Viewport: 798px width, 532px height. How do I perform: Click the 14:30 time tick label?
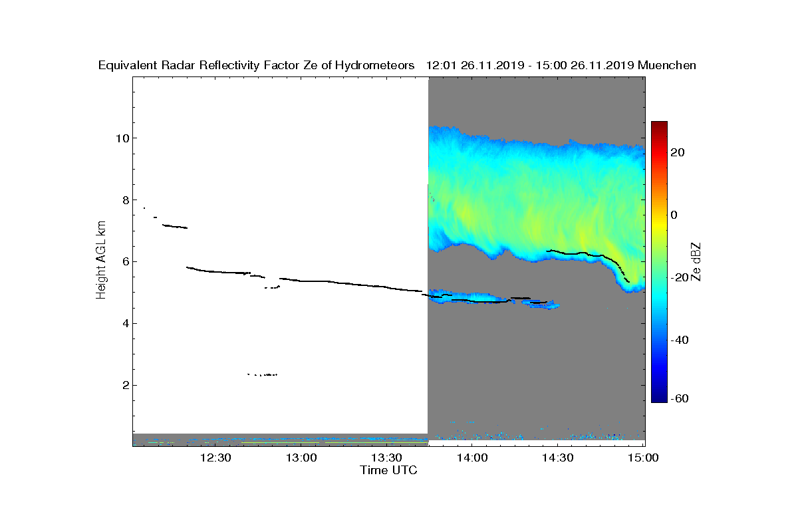(x=558, y=458)
